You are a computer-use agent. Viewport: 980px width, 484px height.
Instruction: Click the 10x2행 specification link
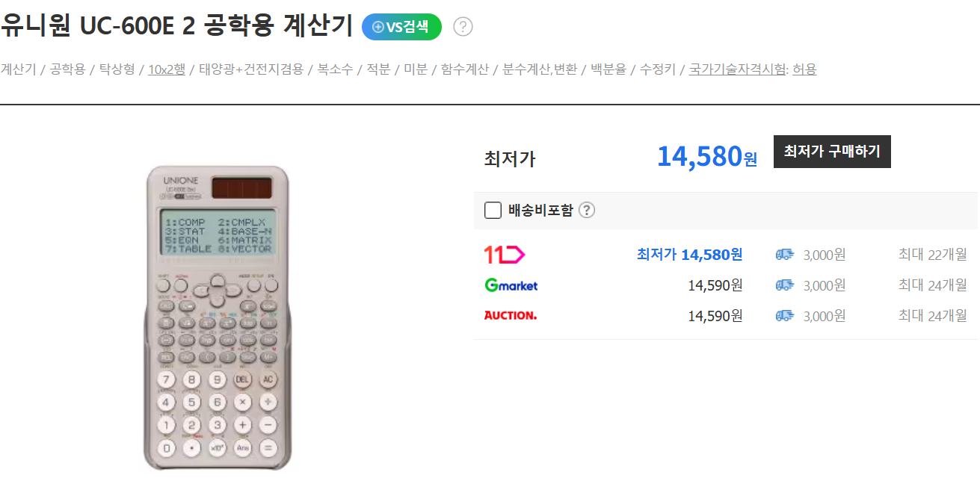pos(167,69)
